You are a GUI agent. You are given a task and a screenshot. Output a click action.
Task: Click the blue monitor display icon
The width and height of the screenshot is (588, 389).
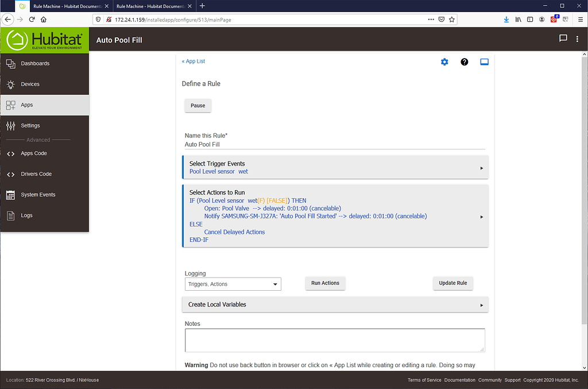[x=484, y=62]
